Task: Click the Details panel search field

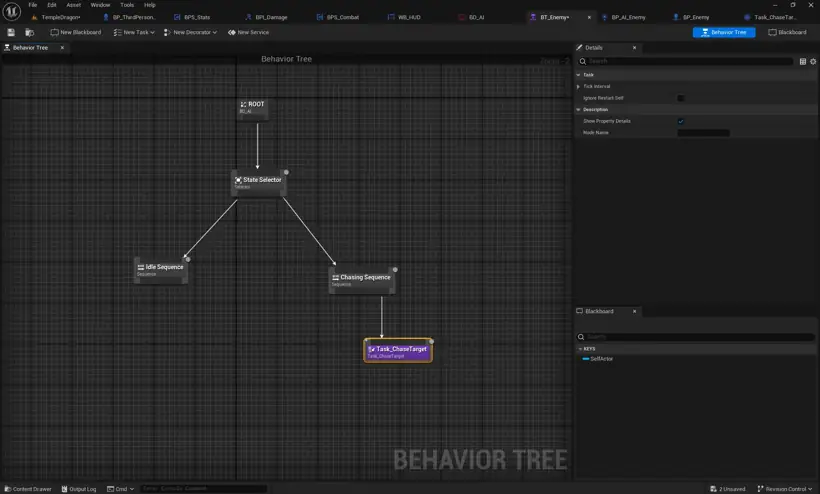Action: tap(685, 61)
